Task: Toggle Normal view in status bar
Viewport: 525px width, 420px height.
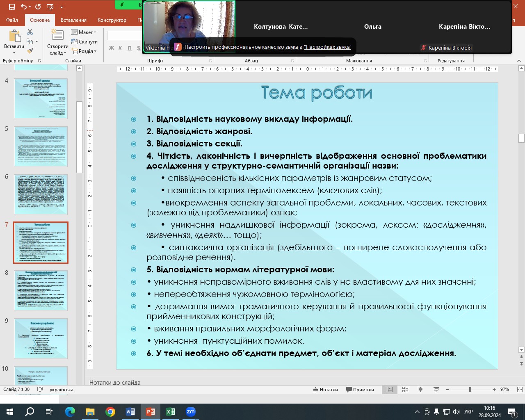Action: pos(390,390)
